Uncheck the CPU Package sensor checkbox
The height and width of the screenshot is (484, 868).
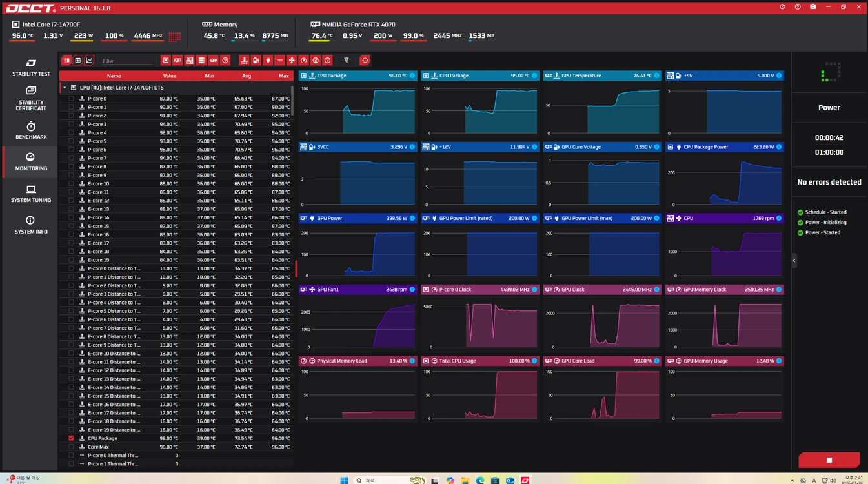click(71, 438)
